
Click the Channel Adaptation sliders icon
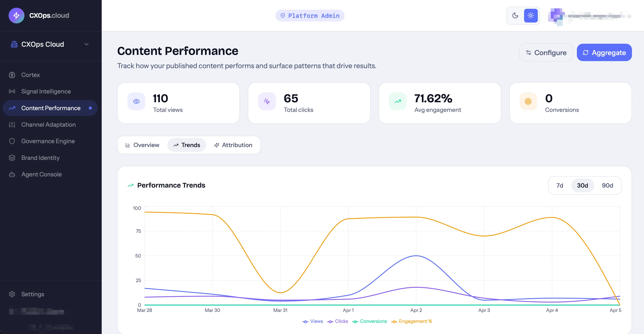click(x=12, y=125)
